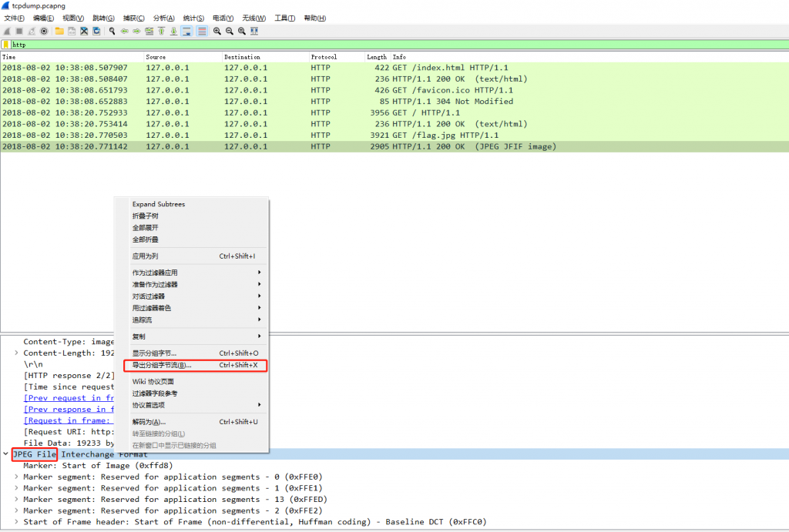789x532 pixels.
Task: Go forward to next packet
Action: click(136, 31)
